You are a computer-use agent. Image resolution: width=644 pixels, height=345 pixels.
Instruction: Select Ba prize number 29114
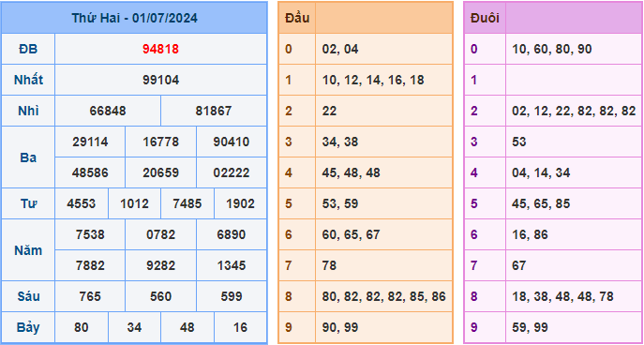pos(90,142)
